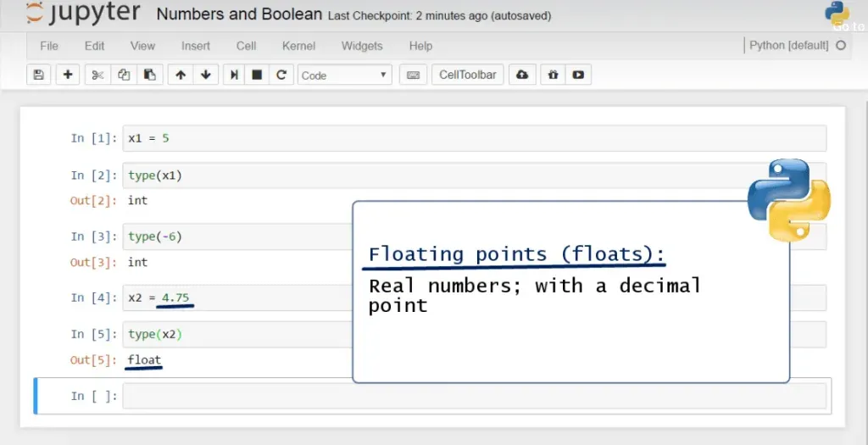This screenshot has width=868, height=445.
Task: Click into the empty input cell
Action: pyautogui.click(x=473, y=396)
